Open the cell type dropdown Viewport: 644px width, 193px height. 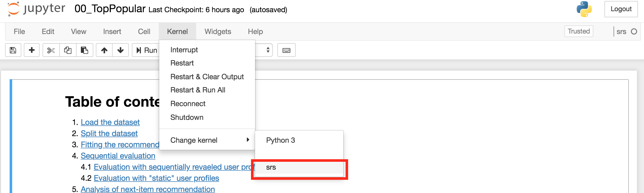(264, 50)
